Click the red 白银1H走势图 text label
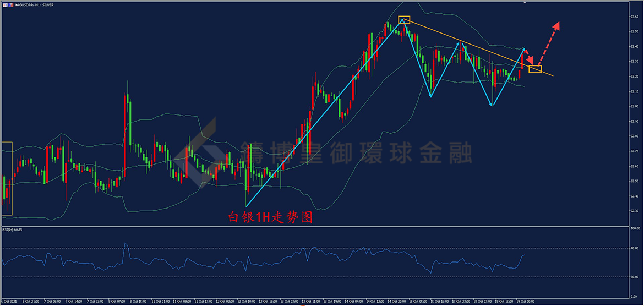 (x=270, y=217)
